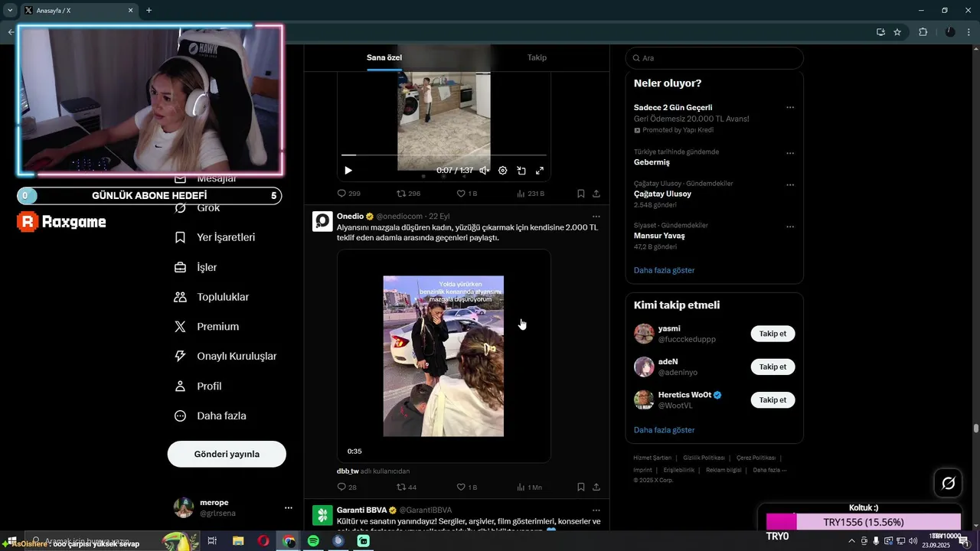Seek on the top video progress bar
Viewport: 980px width, 551px height.
pyautogui.click(x=443, y=155)
